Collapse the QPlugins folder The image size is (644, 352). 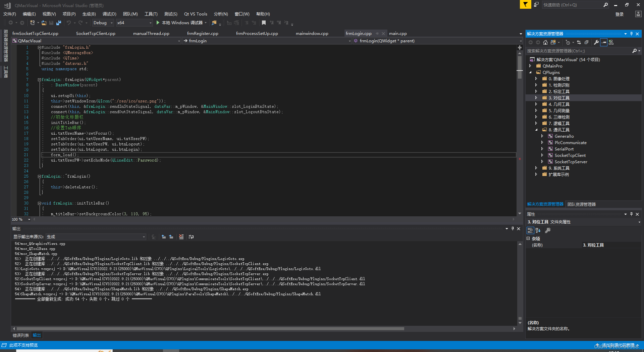[x=530, y=73]
